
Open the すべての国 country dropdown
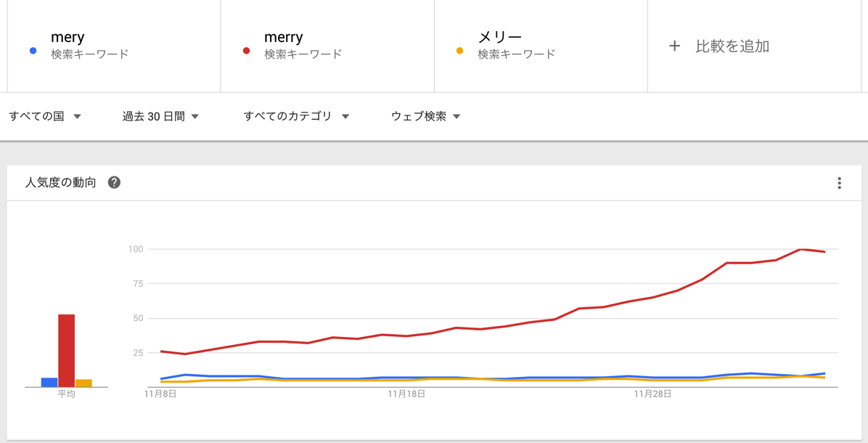[45, 116]
